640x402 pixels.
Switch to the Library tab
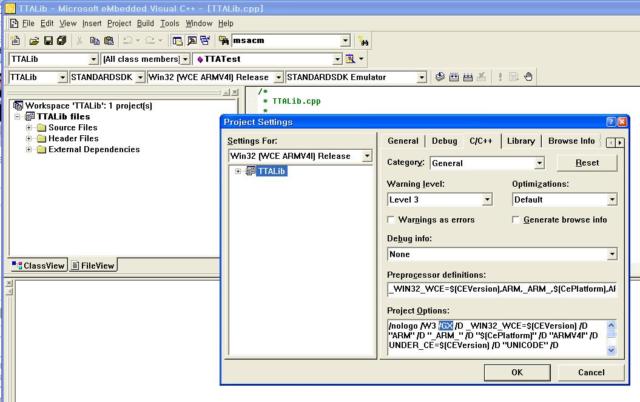coord(521,141)
